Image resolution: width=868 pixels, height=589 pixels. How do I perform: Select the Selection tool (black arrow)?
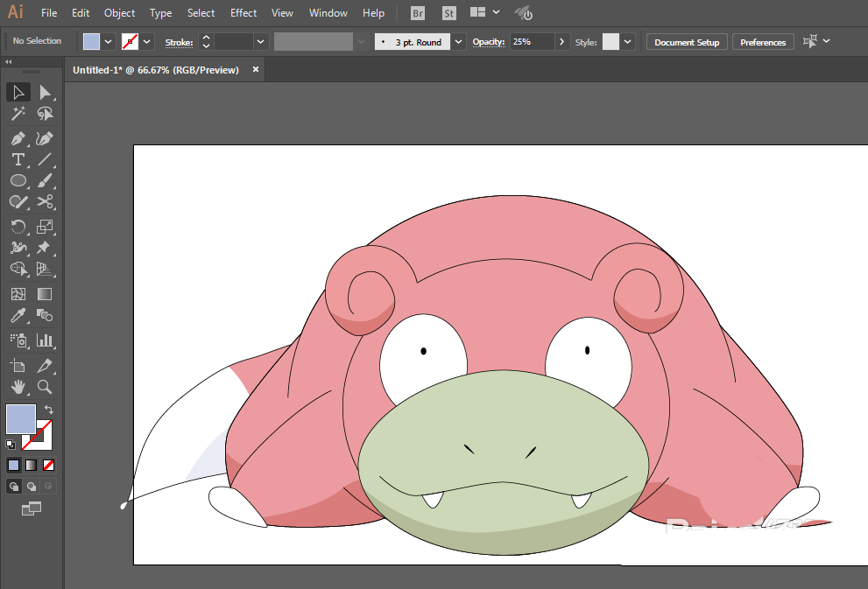pos(18,93)
